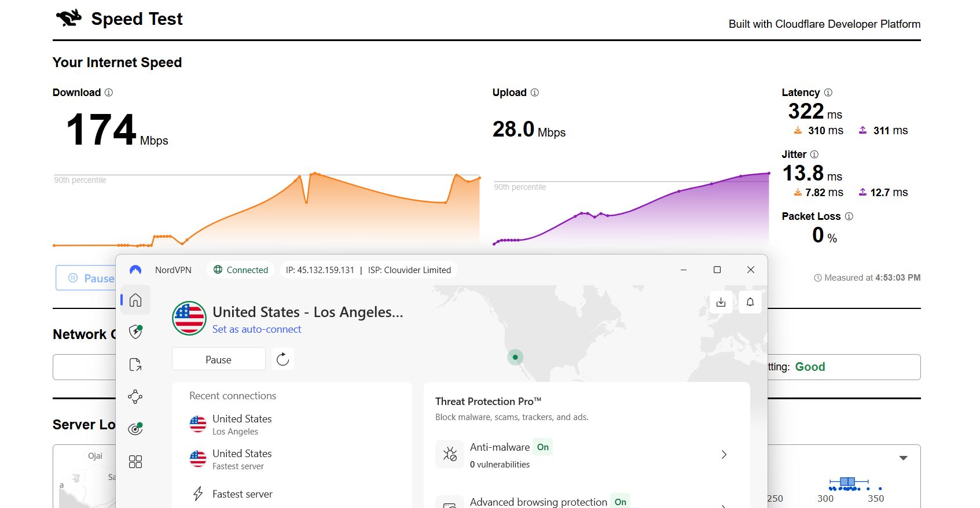The height and width of the screenshot is (508, 980).
Task: Open Dark Web Monitor target icon in sidebar
Action: [135, 429]
